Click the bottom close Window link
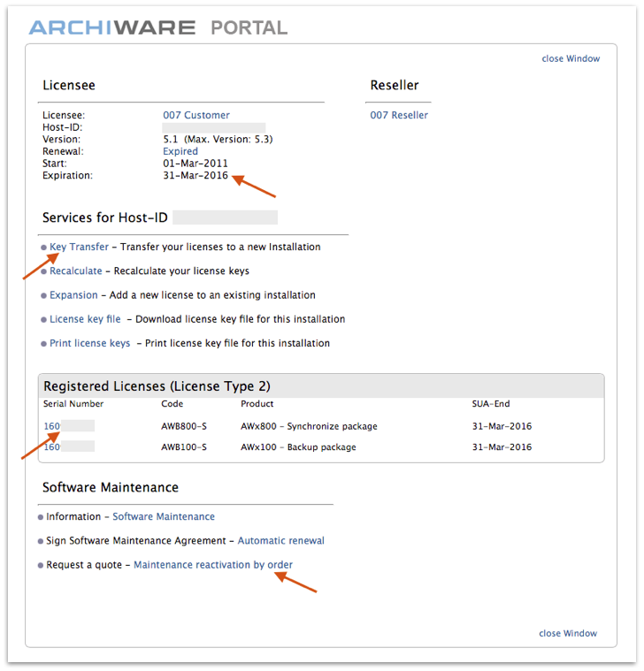This screenshot has height=671, width=644. click(x=568, y=633)
